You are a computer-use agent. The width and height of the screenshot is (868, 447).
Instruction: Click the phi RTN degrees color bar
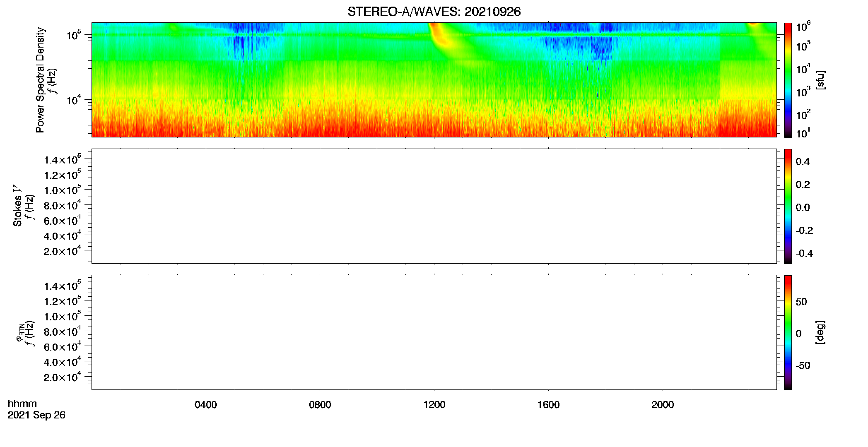pos(788,332)
